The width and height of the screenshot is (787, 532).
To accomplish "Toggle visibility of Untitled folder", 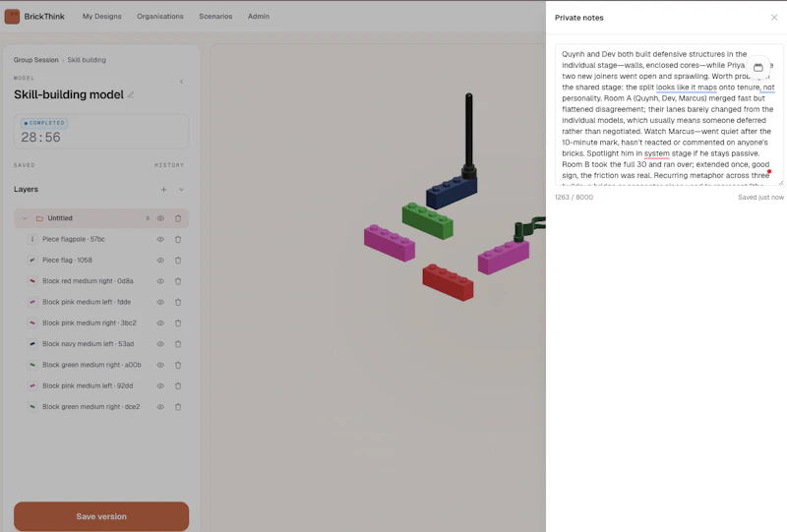I will pos(160,218).
